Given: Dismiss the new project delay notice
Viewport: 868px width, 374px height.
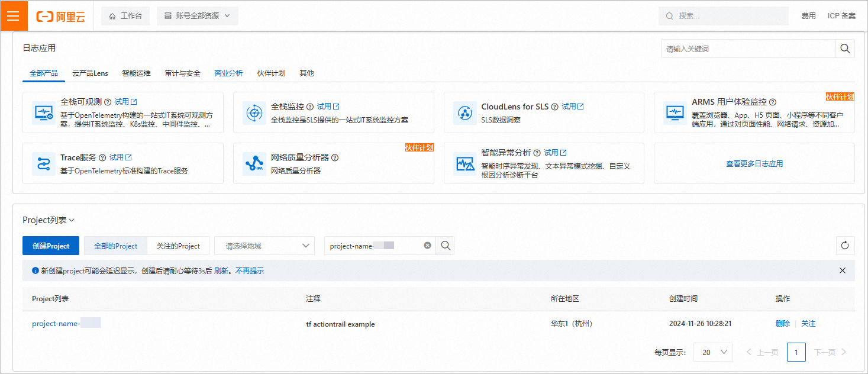Looking at the screenshot, I should (843, 270).
